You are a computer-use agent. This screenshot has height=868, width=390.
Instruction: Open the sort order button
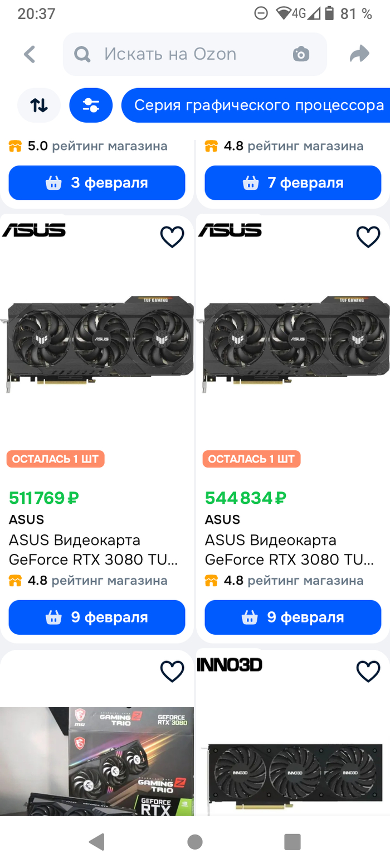click(x=39, y=105)
